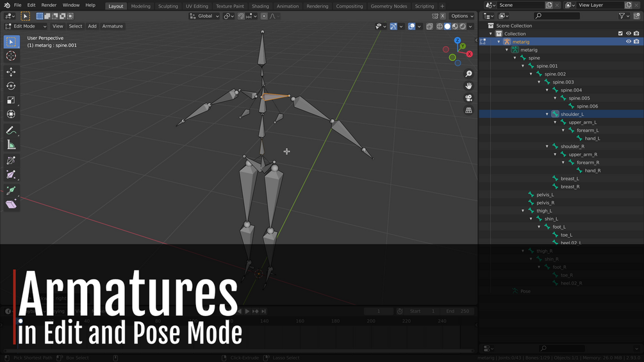This screenshot has height=362, width=644.
Task: Set selection mode to extend existing
Action: 47,16
